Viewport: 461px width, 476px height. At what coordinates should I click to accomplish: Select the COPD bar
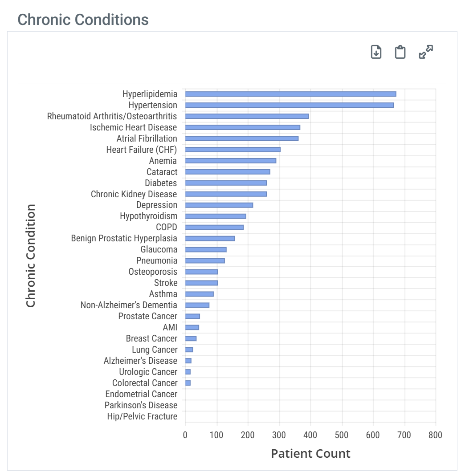pyautogui.click(x=214, y=228)
